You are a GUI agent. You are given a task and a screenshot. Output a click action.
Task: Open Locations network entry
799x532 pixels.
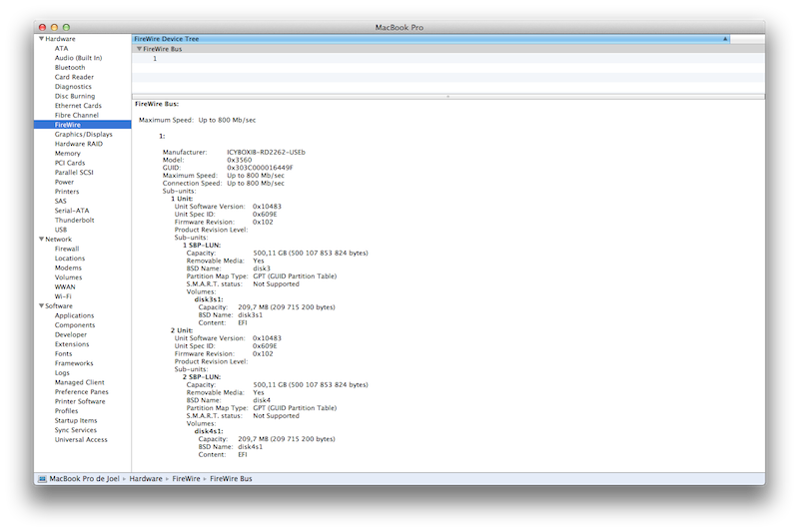click(x=70, y=259)
